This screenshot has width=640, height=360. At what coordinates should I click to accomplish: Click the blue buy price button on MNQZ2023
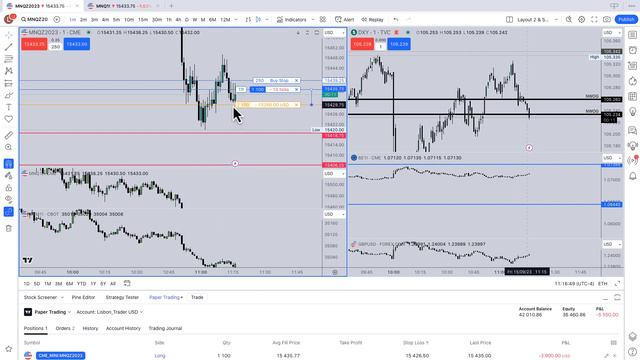77,44
